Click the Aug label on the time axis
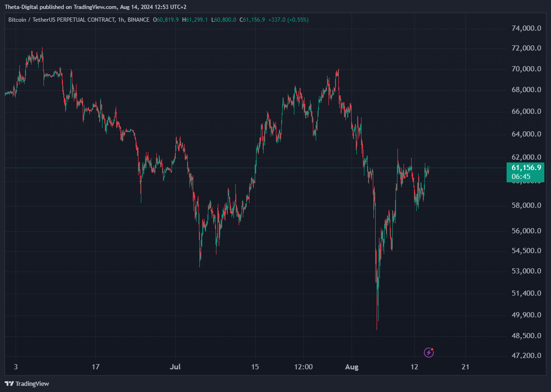 click(352, 367)
